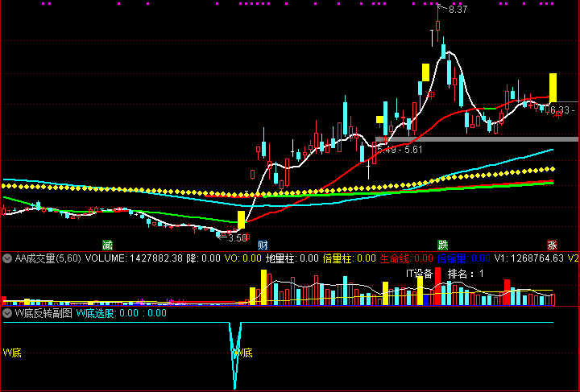Click the blue 倍缩量: 0.00 readout
This screenshot has width=580, height=392.
(463, 258)
